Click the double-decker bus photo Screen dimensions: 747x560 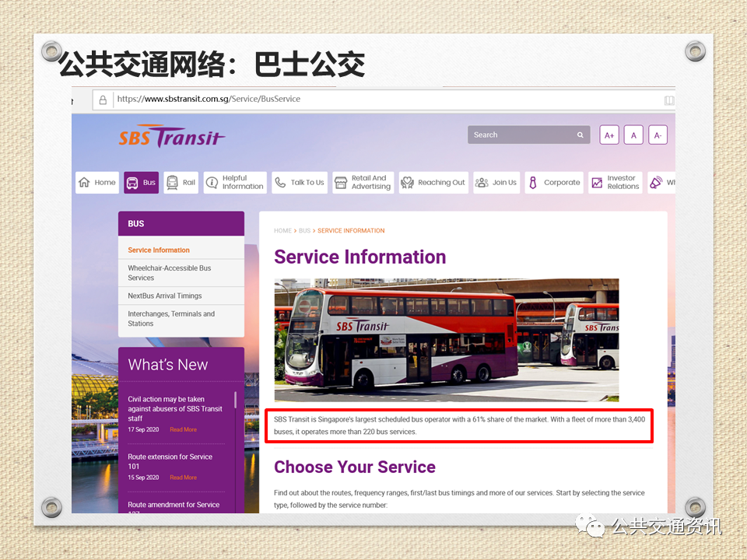pos(447,340)
